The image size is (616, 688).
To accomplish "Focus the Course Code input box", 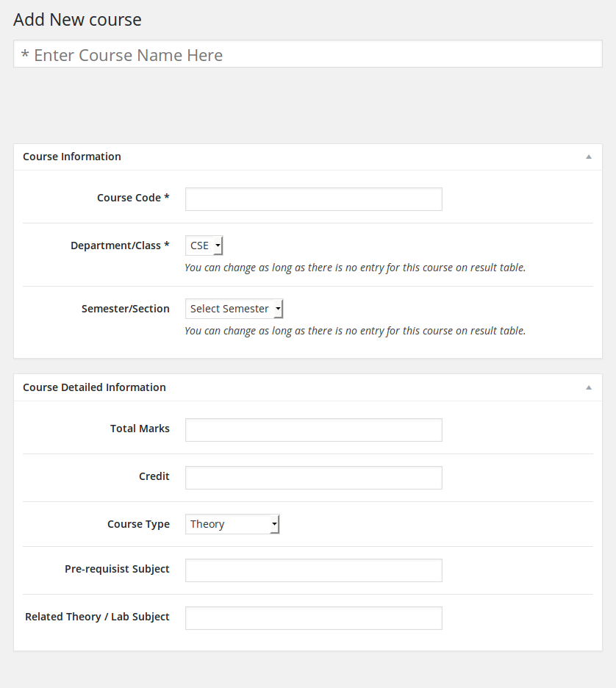I will click(313, 199).
